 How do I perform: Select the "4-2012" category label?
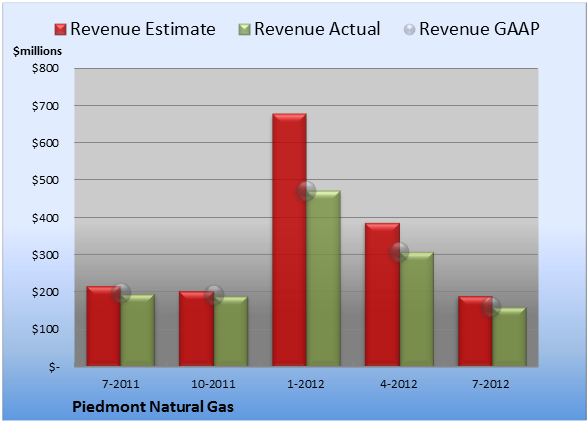click(399, 384)
